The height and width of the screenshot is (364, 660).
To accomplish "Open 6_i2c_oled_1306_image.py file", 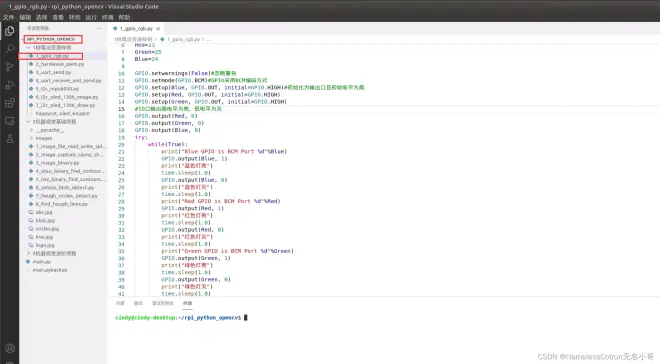I will click(67, 97).
